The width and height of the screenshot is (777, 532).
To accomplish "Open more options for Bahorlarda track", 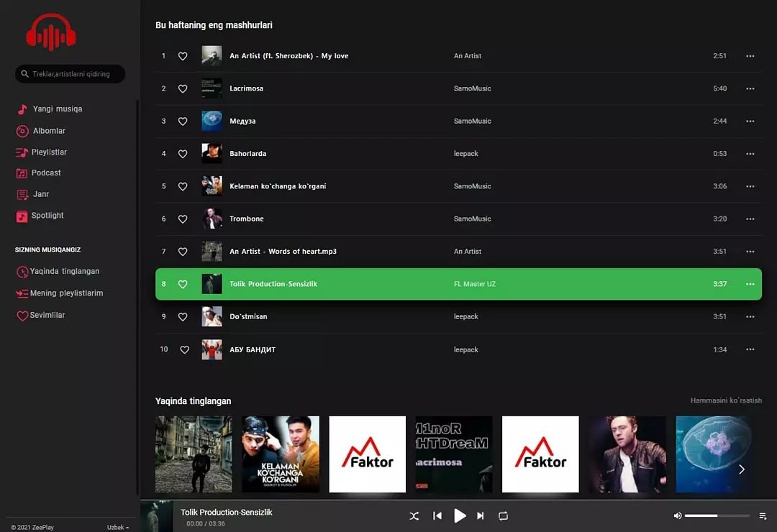I will (x=750, y=154).
